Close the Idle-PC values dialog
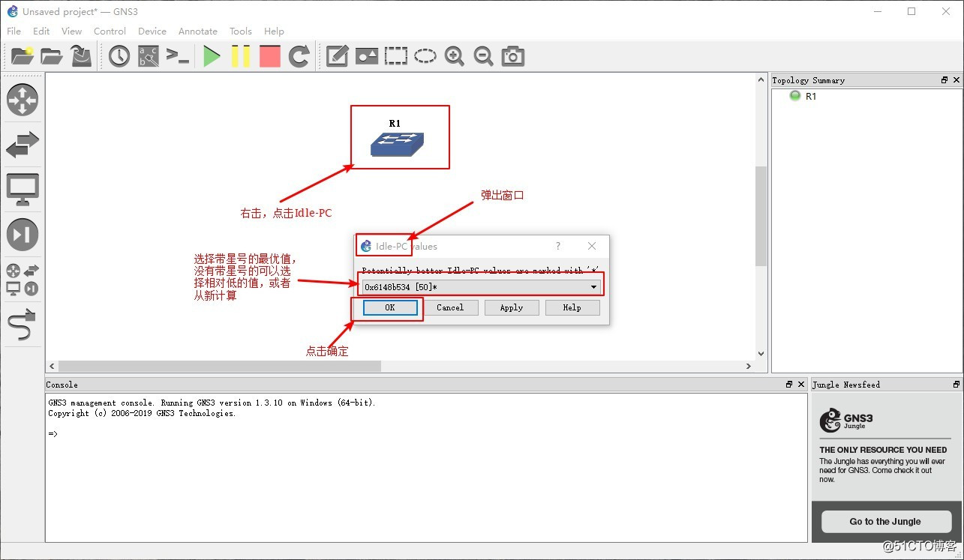Screen dimensions: 964x560 [592, 246]
